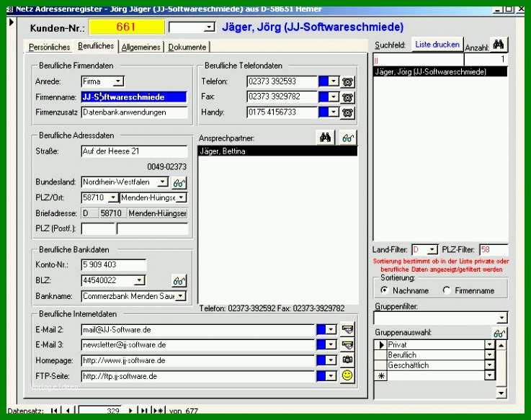Click the record selector arrow beside Kunden-Nr.
Screen dimensions: 531x420
pyautogui.click(x=12, y=22)
